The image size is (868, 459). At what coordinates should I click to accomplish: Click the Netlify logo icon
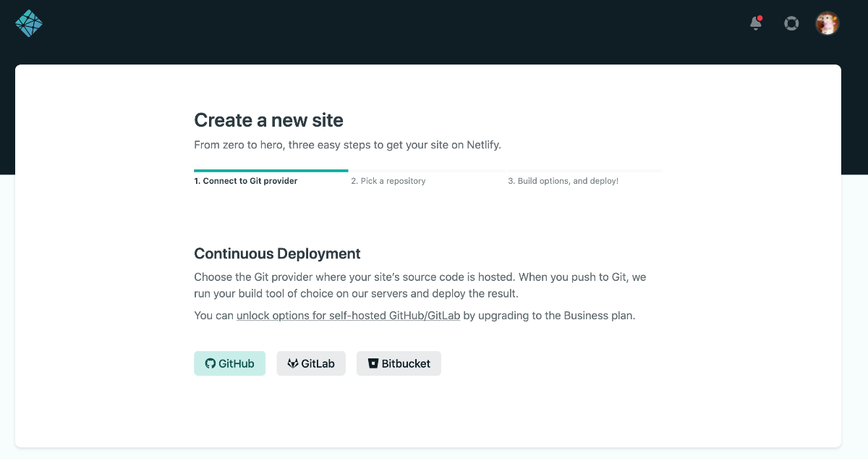click(29, 23)
